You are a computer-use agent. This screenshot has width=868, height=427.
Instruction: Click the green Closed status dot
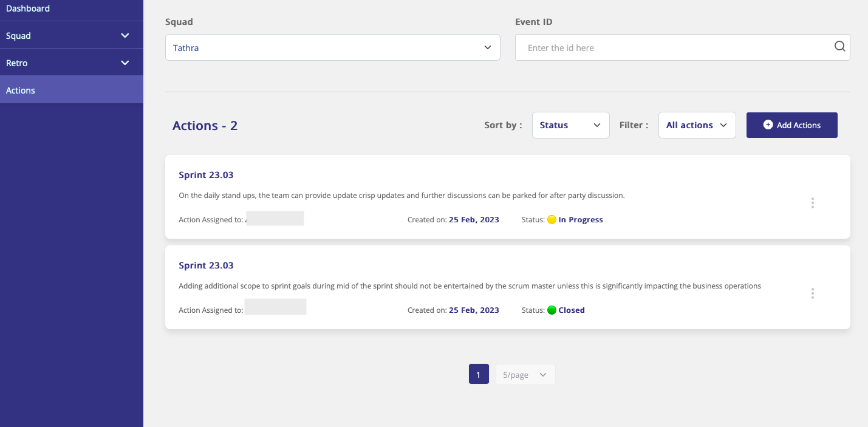tap(552, 310)
